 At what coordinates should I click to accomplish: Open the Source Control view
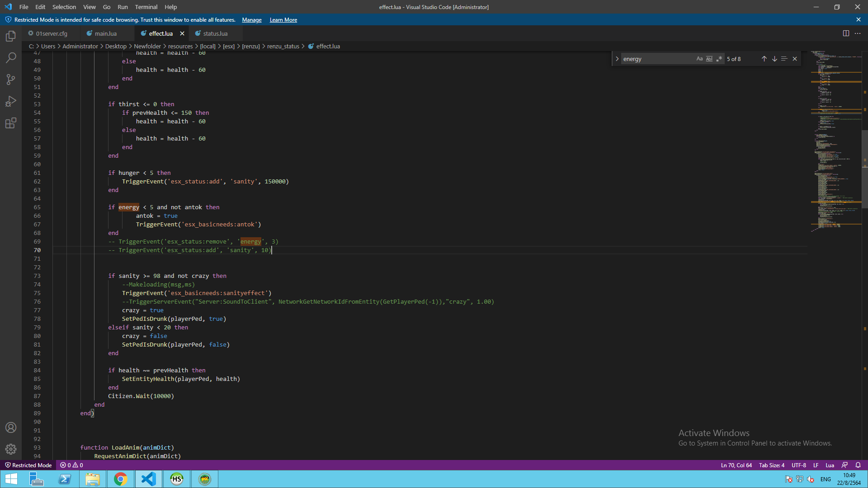click(x=11, y=80)
